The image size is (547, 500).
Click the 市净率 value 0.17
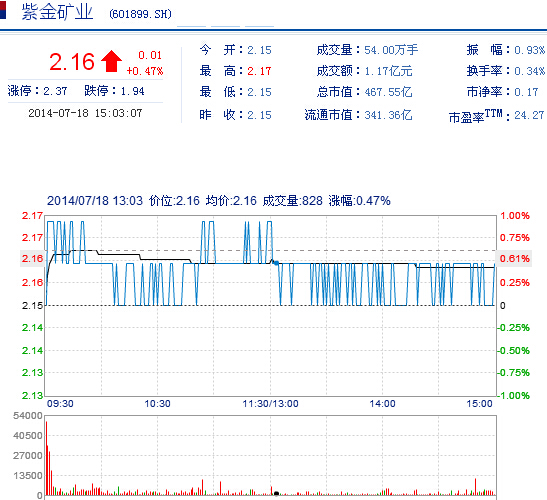pyautogui.click(x=526, y=92)
